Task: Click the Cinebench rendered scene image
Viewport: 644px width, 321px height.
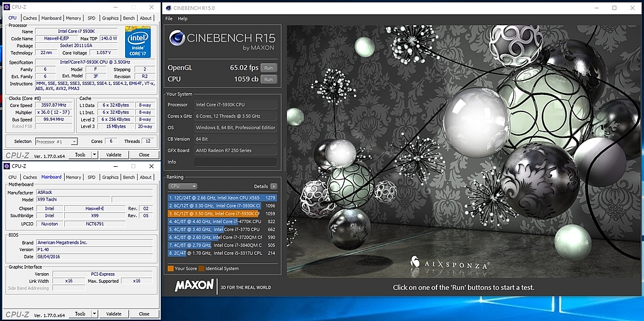Action: [464, 151]
